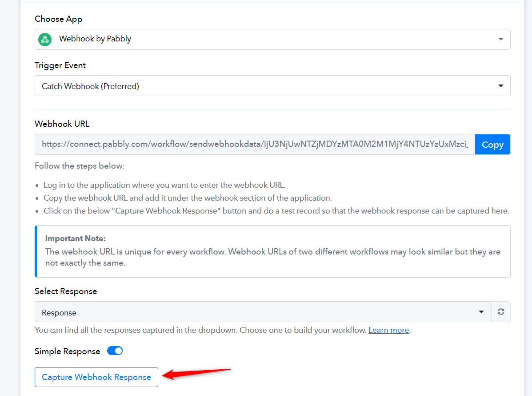Click the Follow the steps below text
The width and height of the screenshot is (532, 396).
80,166
